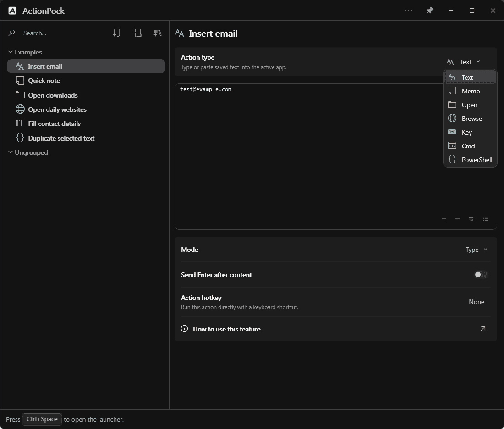504x429 pixels.
Task: Collapse the Examples group
Action: 10,52
